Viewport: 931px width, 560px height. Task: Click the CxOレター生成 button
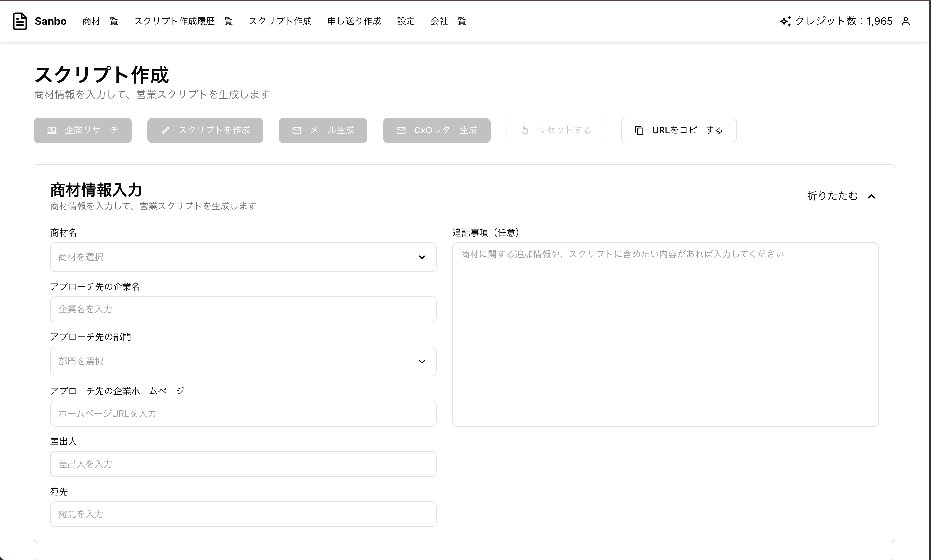click(436, 130)
